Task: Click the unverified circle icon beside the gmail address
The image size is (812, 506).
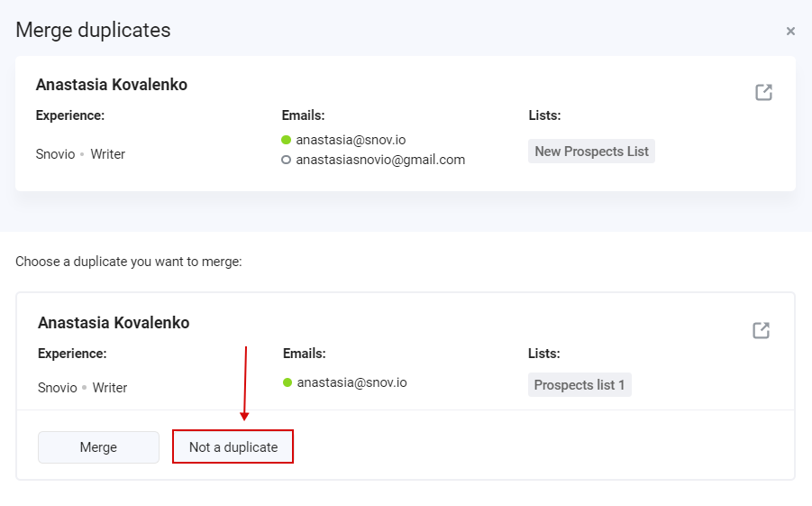Action: pos(286,160)
